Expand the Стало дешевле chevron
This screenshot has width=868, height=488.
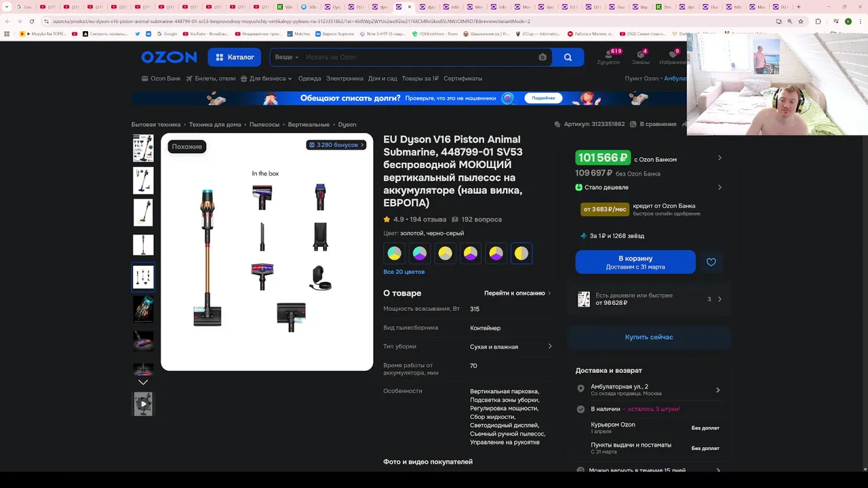[719, 187]
